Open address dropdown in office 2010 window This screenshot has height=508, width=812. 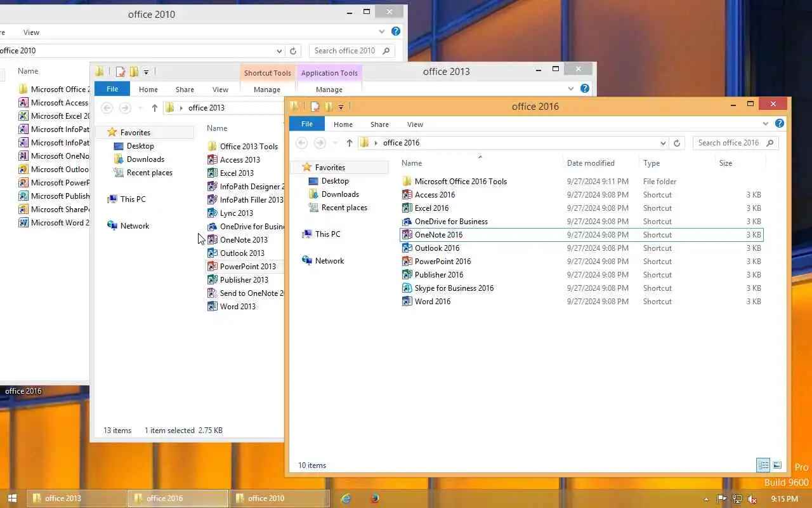pos(279,51)
